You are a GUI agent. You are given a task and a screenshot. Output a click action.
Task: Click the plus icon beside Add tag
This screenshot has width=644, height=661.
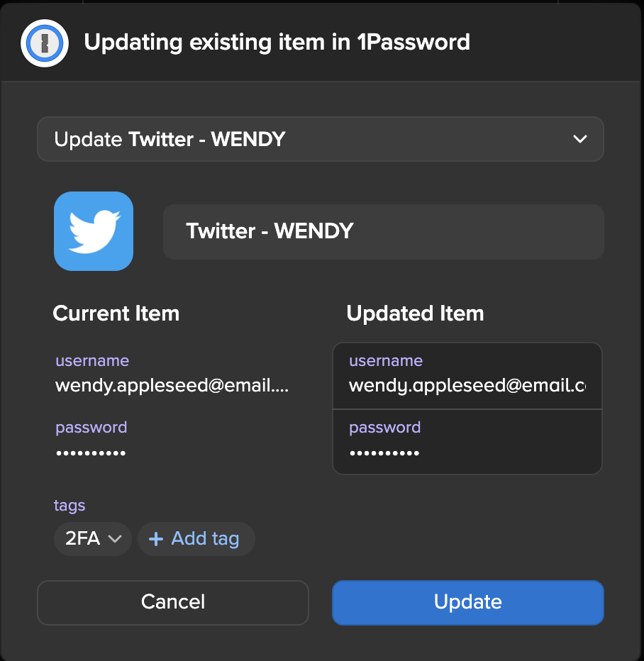(x=156, y=539)
